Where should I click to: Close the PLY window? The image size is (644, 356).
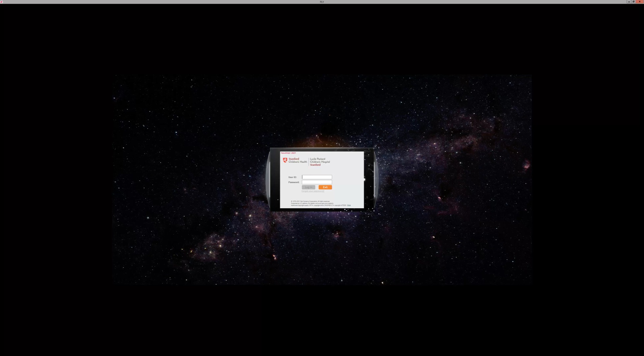click(639, 2)
